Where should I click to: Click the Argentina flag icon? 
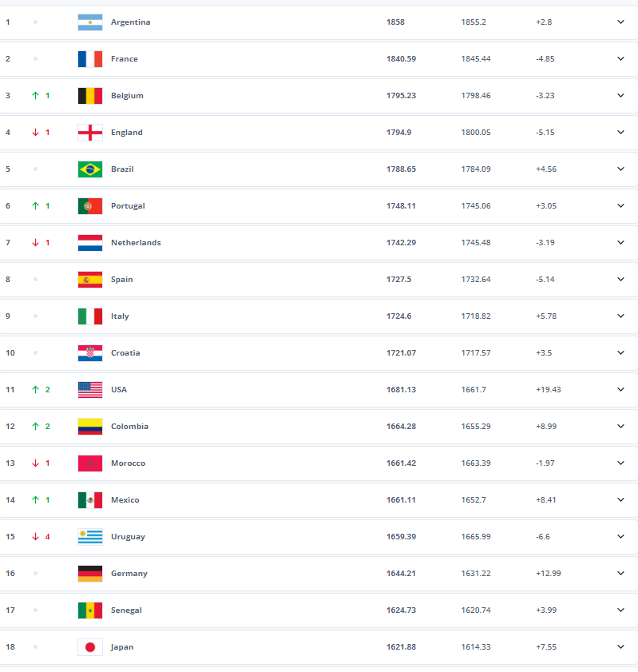[x=89, y=22]
